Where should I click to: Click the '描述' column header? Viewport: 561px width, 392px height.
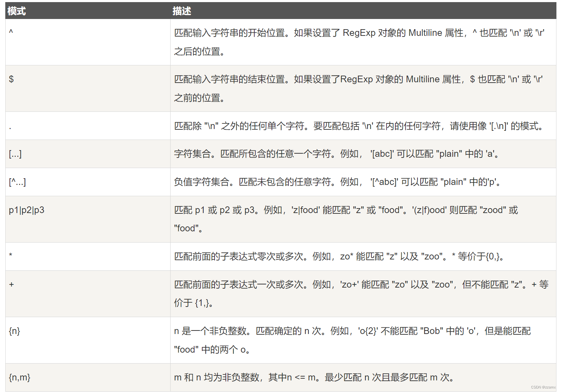[363, 11]
